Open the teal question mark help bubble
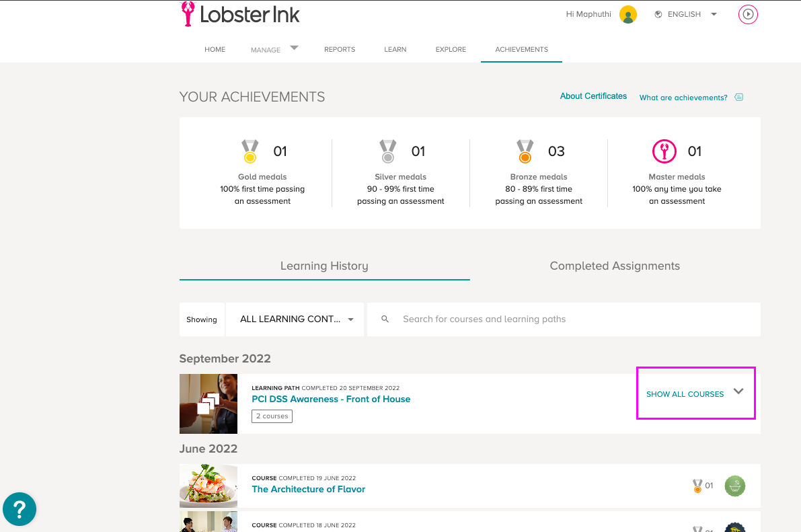 click(x=20, y=509)
